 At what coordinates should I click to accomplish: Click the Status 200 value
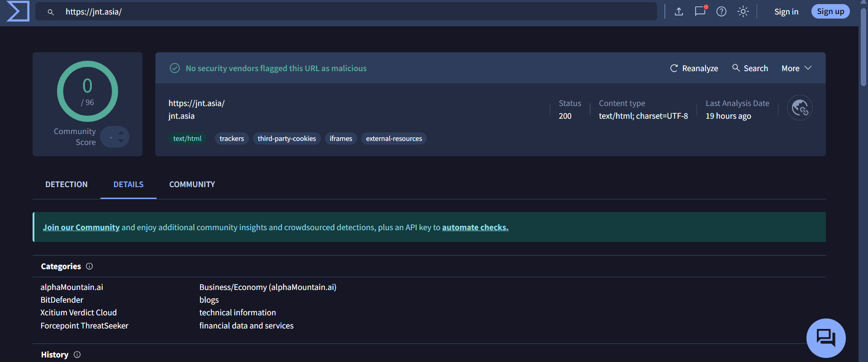click(x=565, y=116)
